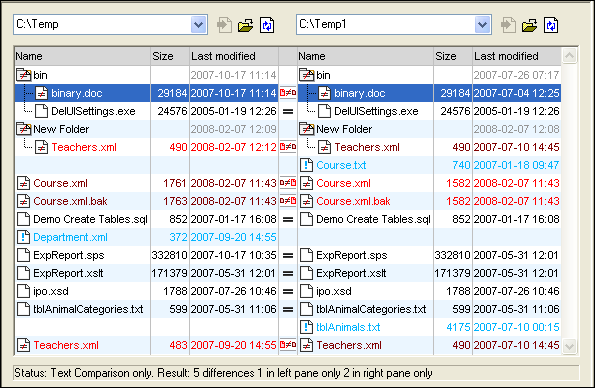This screenshot has height=388, width=595.
Task: Expand the C:\Temp directory dropdown
Action: [199, 25]
